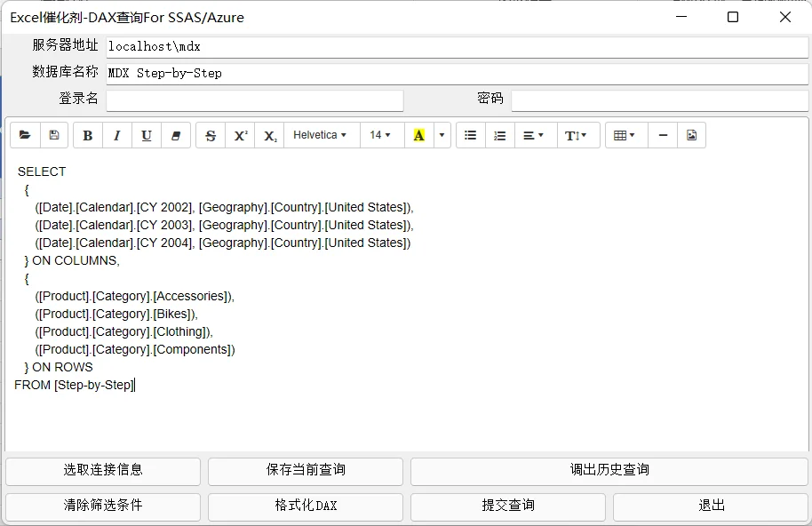Open the table insert dropdown
The width and height of the screenshot is (812, 526).
point(624,135)
